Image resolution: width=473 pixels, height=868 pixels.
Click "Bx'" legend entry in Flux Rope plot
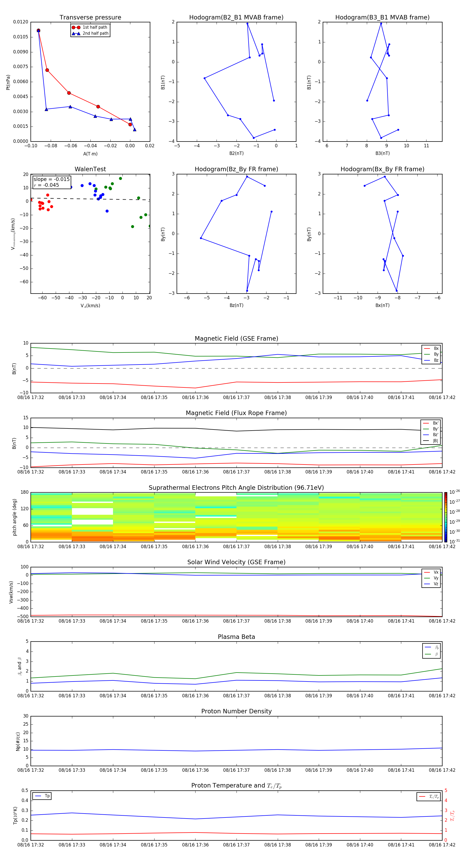click(431, 423)
